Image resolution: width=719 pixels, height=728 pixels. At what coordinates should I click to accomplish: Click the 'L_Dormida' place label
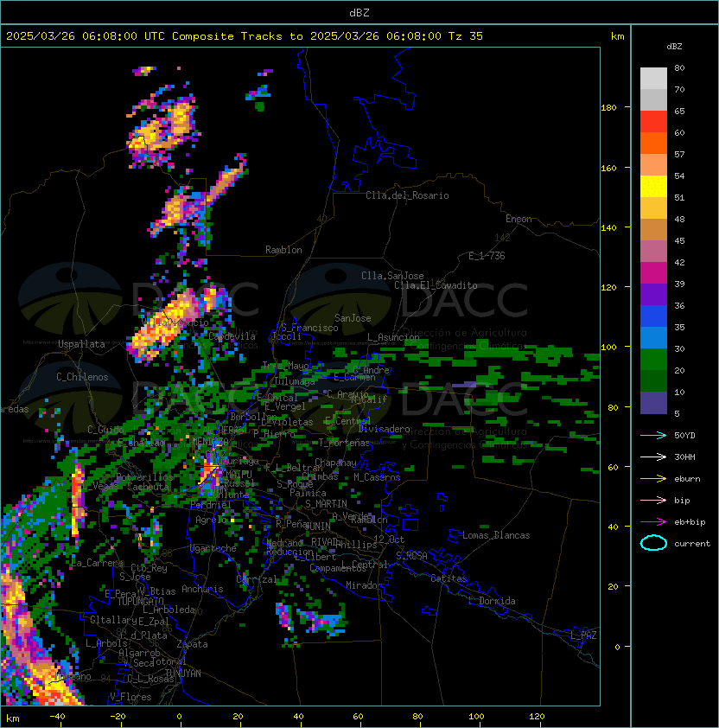492,601
